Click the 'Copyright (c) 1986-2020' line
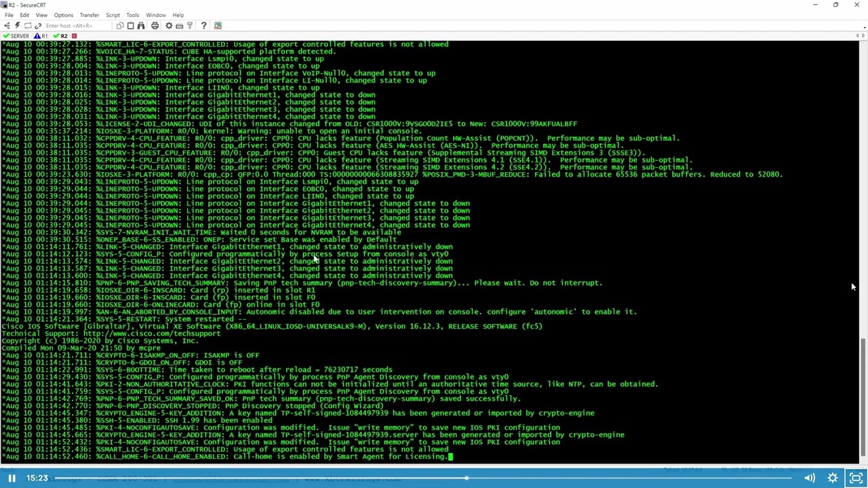Screen dimensions: 868x488 click(100, 341)
